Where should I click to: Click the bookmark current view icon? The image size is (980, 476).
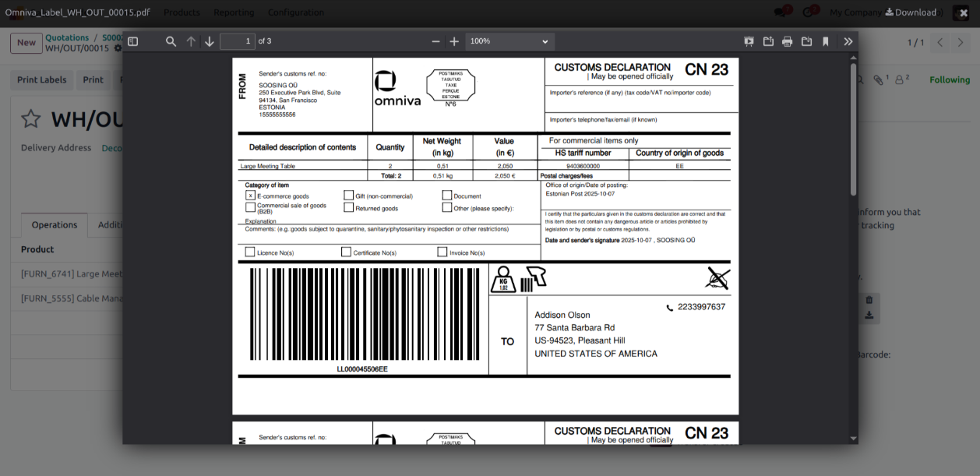826,41
